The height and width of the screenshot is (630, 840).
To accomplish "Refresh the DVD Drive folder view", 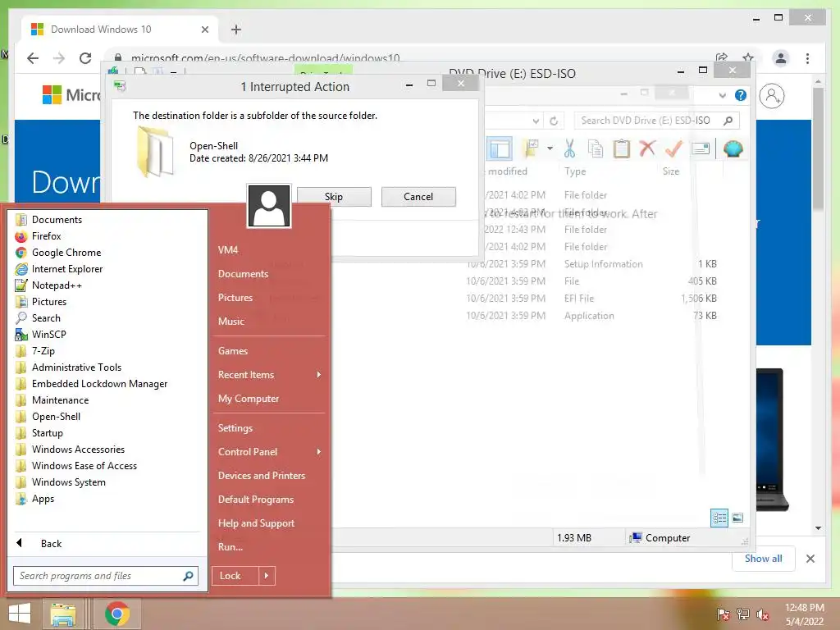I will coord(554,121).
